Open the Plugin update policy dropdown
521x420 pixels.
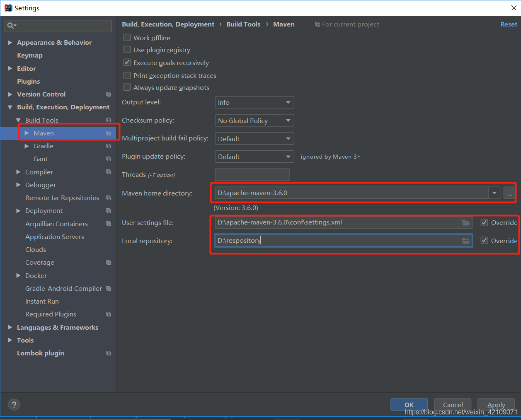[254, 157]
